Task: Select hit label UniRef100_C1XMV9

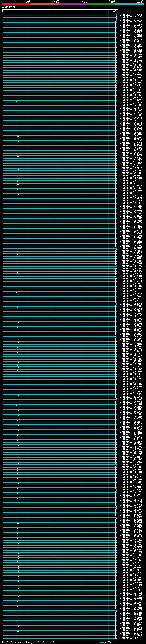Action: pyautogui.click(x=131, y=75)
